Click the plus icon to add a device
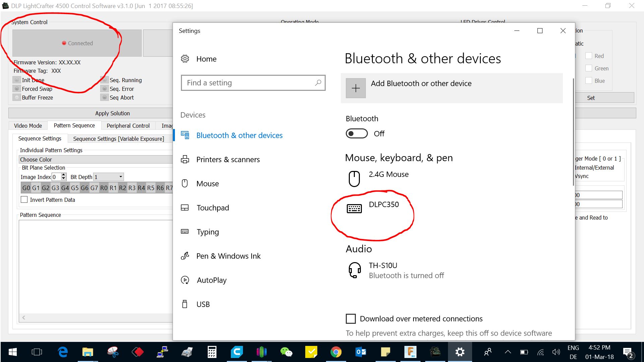The height and width of the screenshot is (362, 644). pyautogui.click(x=356, y=88)
